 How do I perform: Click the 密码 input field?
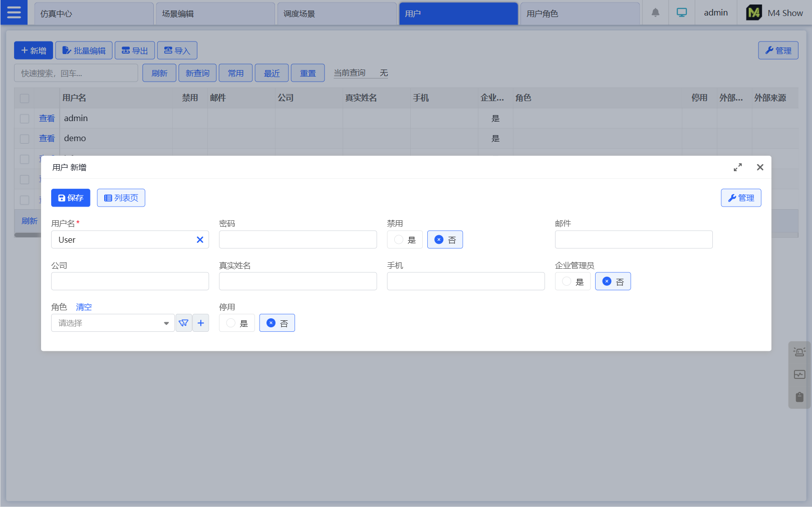[298, 240]
